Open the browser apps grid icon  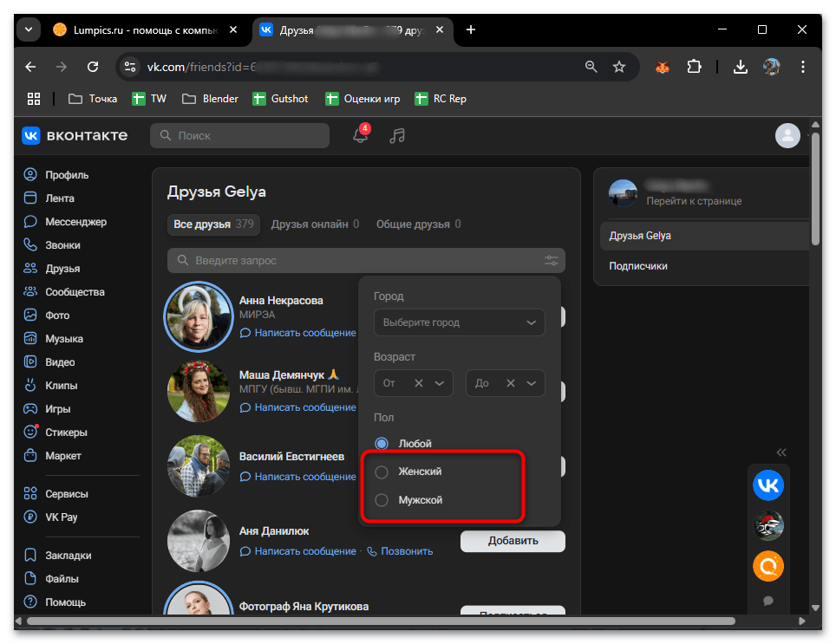coord(34,99)
